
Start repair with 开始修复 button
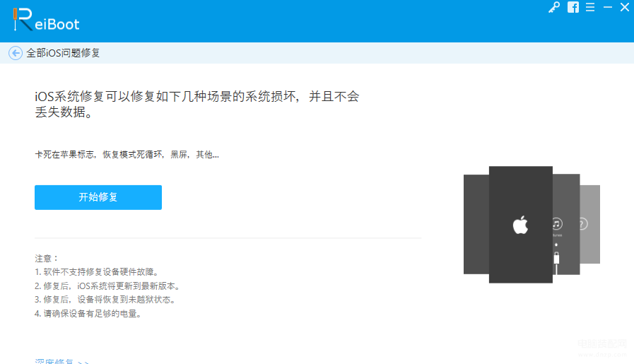98,197
